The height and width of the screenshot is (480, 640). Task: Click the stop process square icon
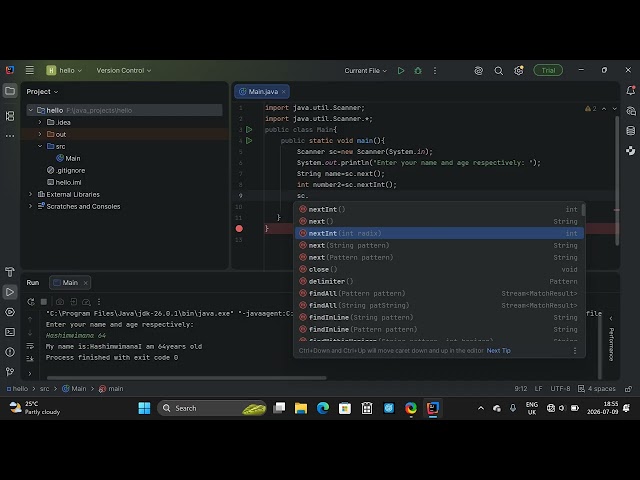click(44, 302)
